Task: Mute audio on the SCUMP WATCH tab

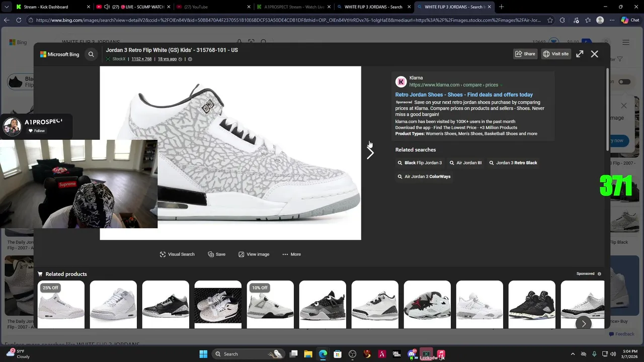Action: tap(107, 7)
